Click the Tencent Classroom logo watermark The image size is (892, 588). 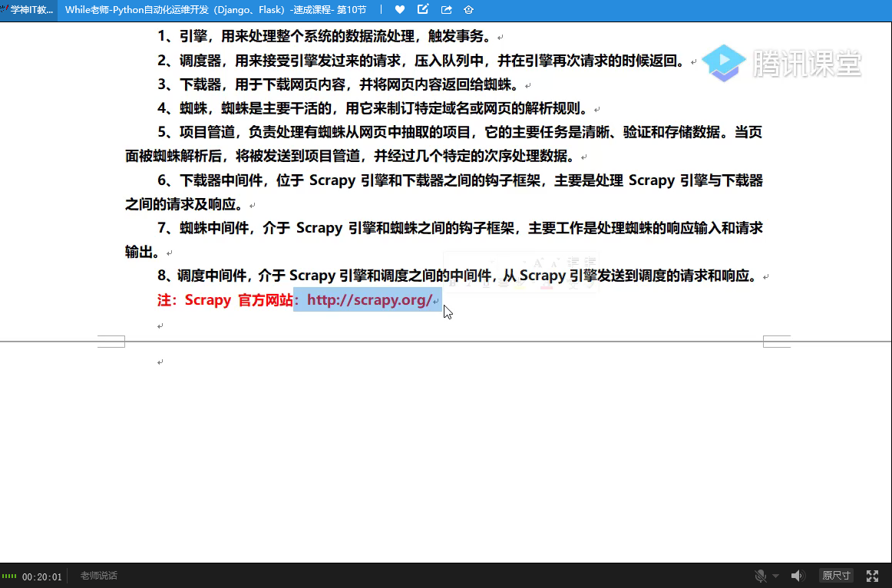pyautogui.click(x=782, y=63)
